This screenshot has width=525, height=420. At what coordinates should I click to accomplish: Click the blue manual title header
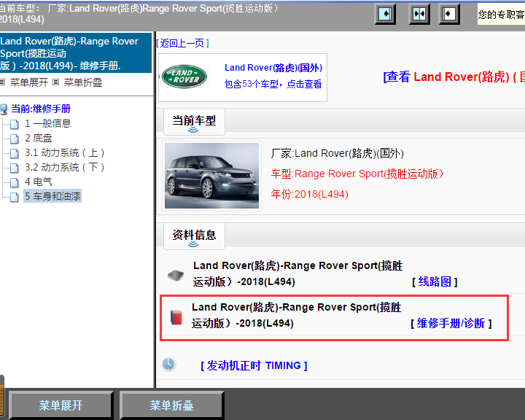click(x=76, y=53)
